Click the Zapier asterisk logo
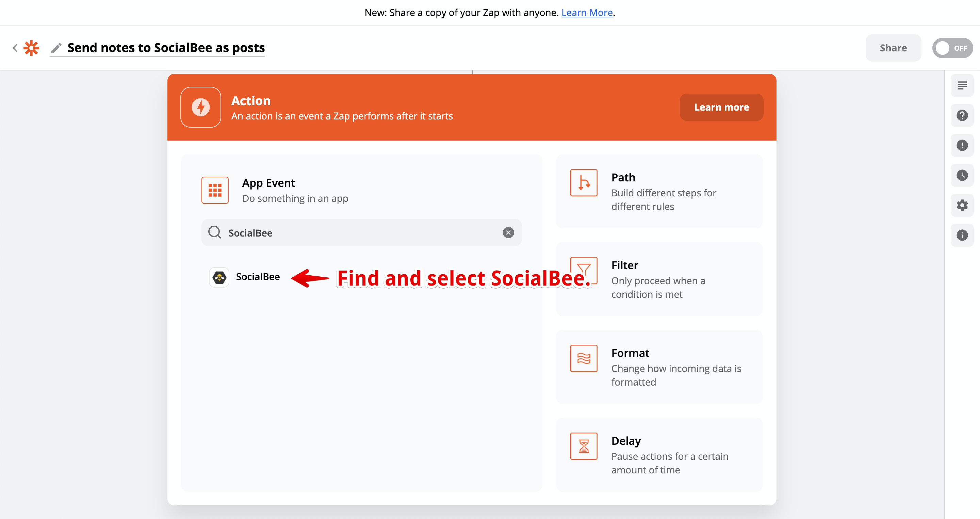 click(31, 48)
